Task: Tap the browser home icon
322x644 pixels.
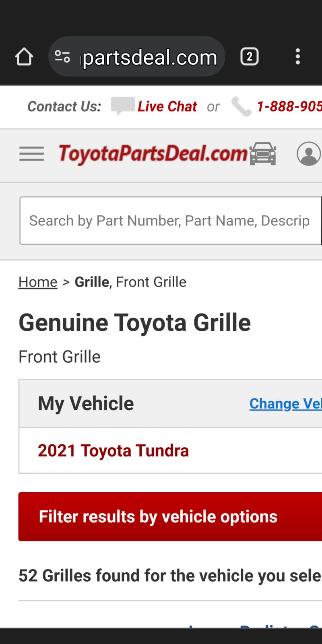Action: coord(24,57)
